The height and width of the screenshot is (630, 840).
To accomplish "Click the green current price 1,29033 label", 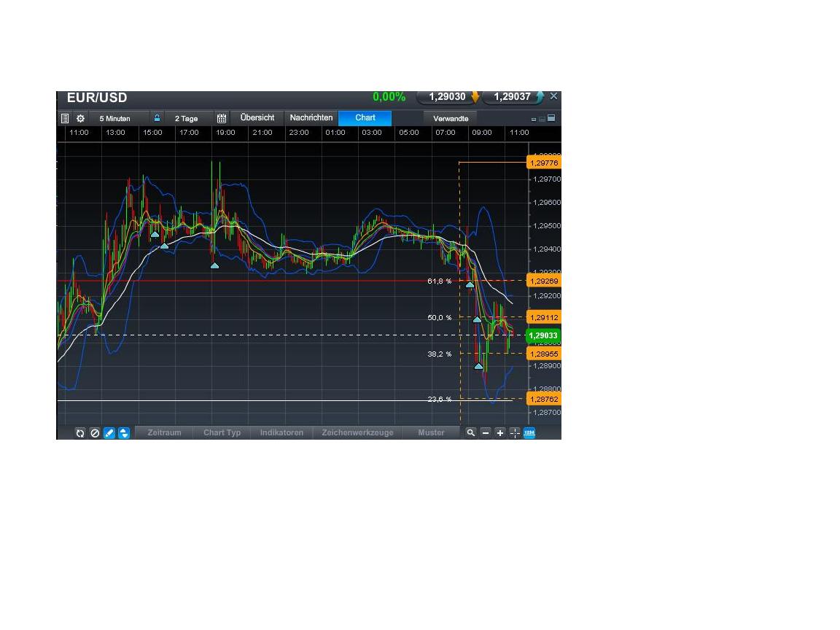I will click(543, 336).
